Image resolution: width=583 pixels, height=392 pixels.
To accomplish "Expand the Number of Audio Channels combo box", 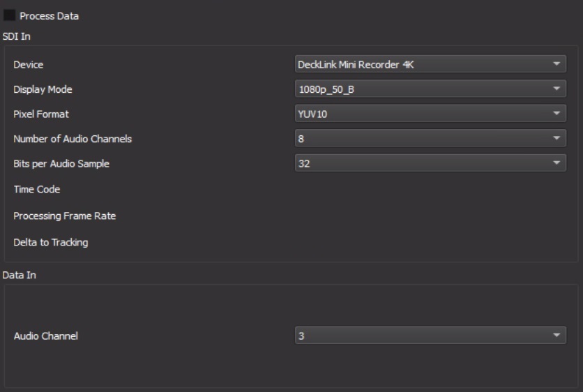I will (430, 139).
